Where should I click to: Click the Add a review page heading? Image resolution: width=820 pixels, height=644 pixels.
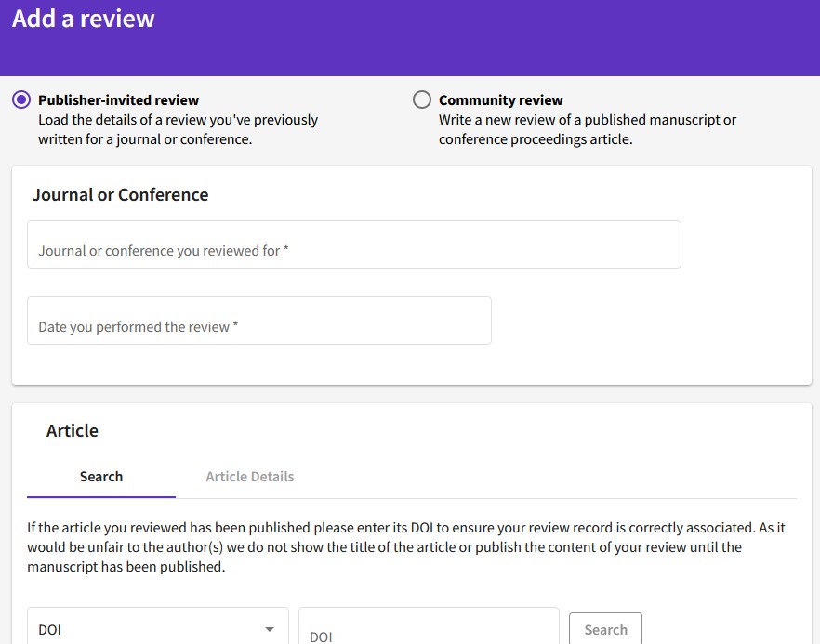83,19
